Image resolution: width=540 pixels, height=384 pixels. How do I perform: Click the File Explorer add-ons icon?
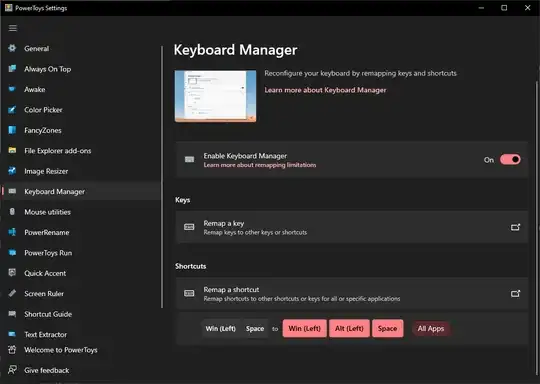point(12,150)
